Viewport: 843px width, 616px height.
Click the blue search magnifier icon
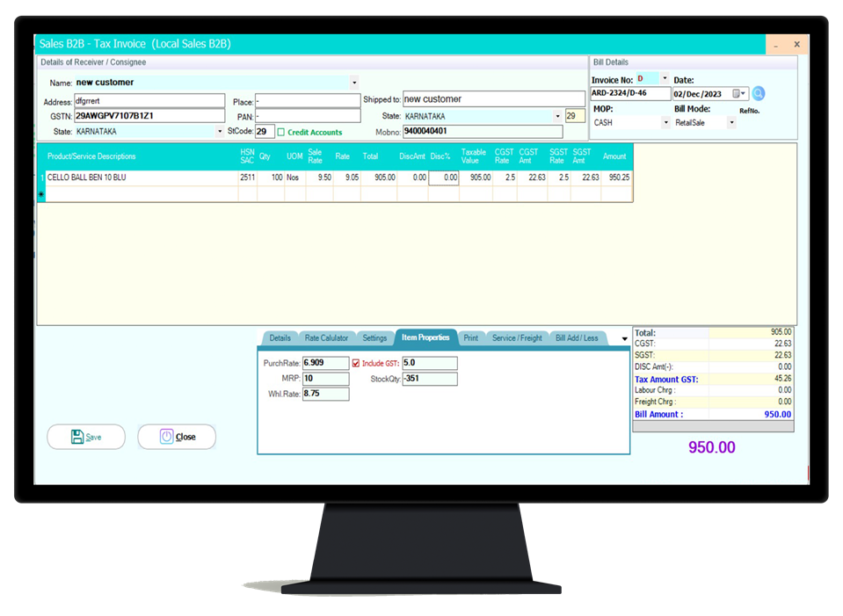click(x=758, y=93)
